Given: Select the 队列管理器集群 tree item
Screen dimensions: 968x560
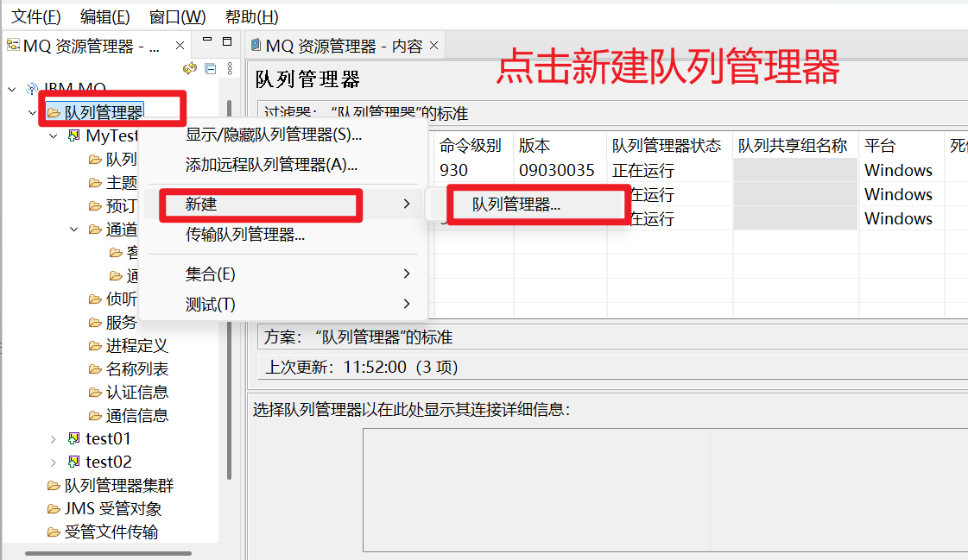Looking at the screenshot, I should coord(119,486).
